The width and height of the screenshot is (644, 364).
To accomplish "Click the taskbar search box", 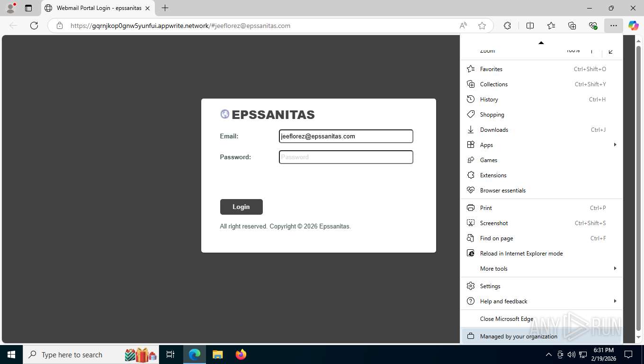I will coord(91,355).
